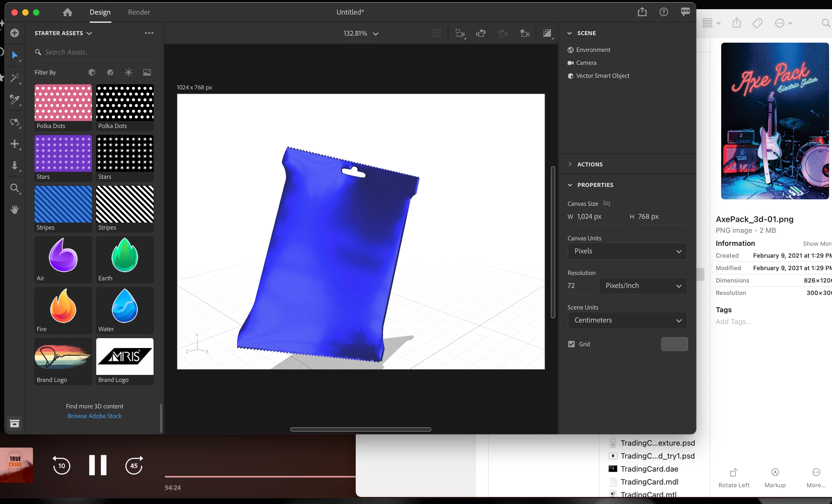This screenshot has width=832, height=504.
Task: Open the Scene Units Centimeters dropdown
Action: coord(627,320)
